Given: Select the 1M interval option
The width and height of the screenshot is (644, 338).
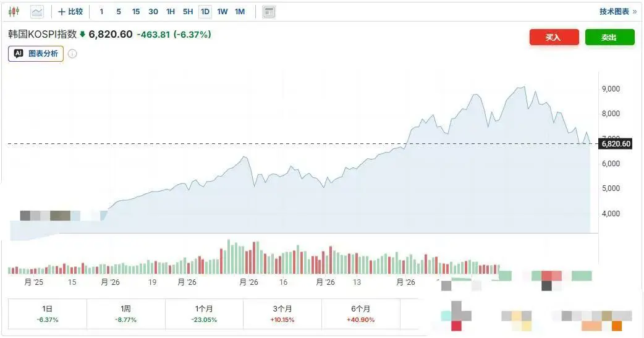Looking at the screenshot, I should pos(240,12).
